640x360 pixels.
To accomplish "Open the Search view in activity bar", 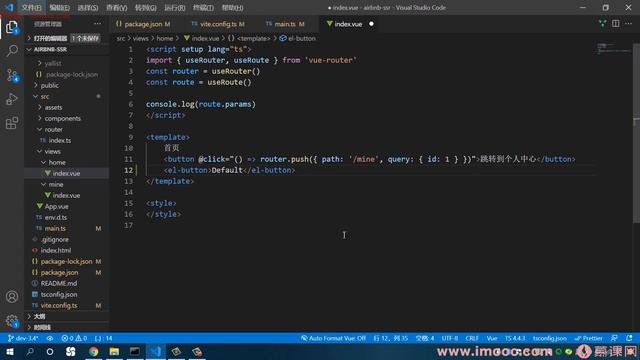I will pyautogui.click(x=12, y=51).
